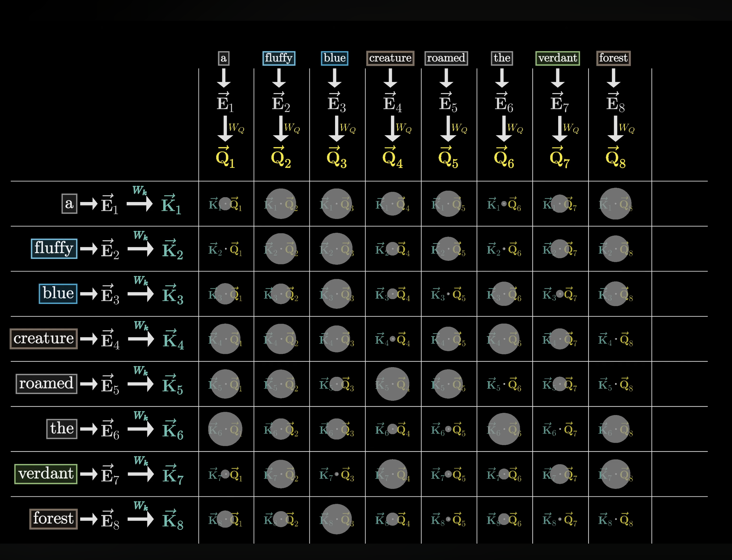Click the K8·Q8 dot product cell
Screen dimensions: 732x560
tap(615, 519)
